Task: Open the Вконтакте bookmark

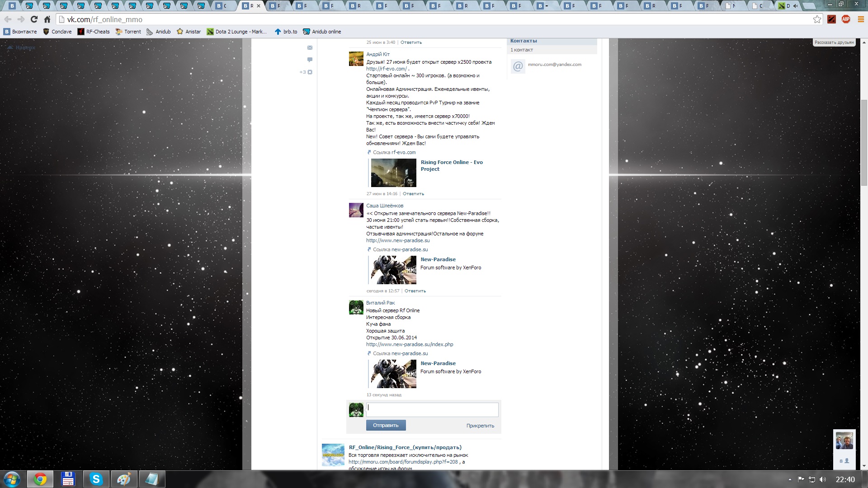Action: pyautogui.click(x=20, y=32)
